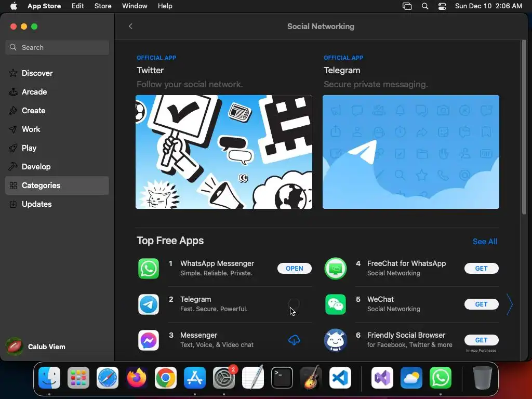The width and height of the screenshot is (532, 399).
Task: Click the Friendly Social Browser icon
Action: [x=335, y=340]
